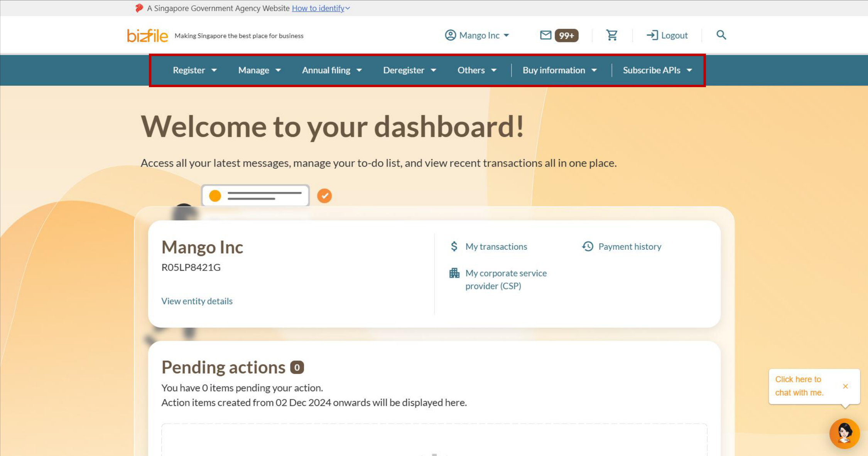
Task: Click the tagline 'Making Singapore the best place for business'
Action: [x=239, y=36]
